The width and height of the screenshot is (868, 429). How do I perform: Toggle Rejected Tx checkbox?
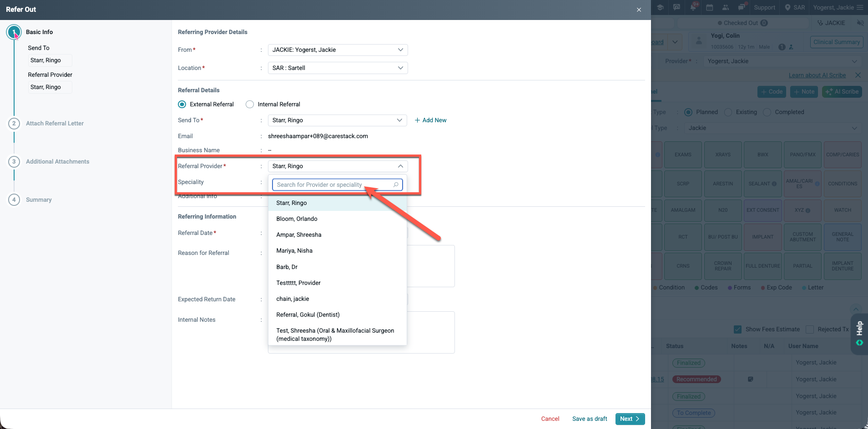tap(810, 329)
